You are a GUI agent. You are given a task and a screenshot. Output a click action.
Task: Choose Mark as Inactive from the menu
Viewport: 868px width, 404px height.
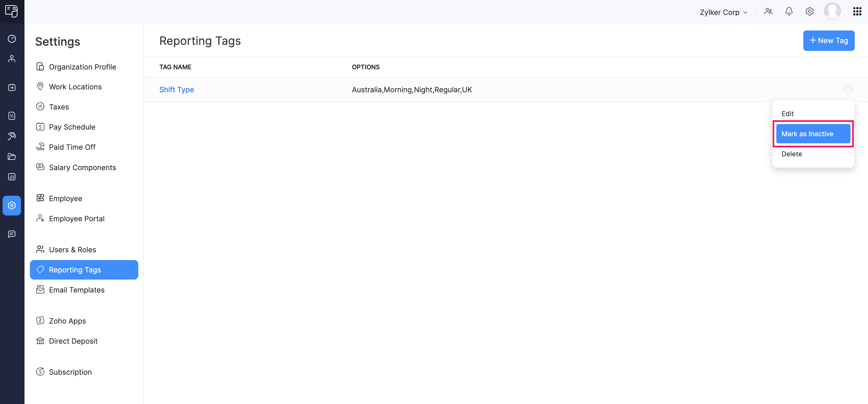tap(813, 134)
